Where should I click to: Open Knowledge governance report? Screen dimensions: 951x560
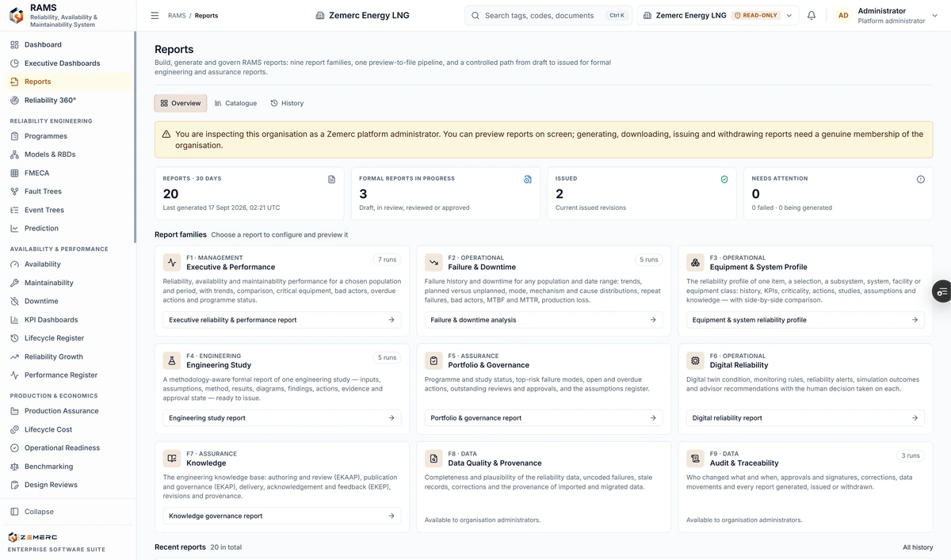pyautogui.click(x=282, y=516)
